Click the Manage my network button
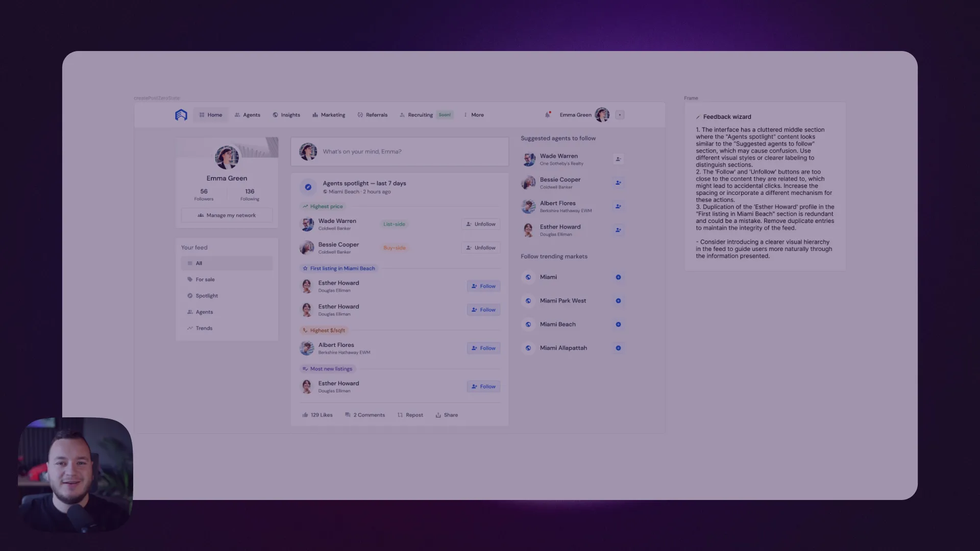Screen dimensions: 980x551 (227, 215)
